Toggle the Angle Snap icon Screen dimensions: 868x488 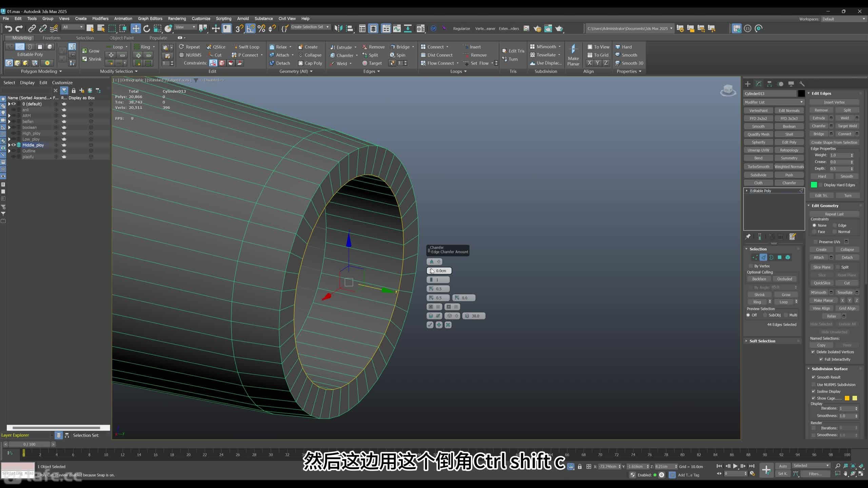(x=250, y=29)
